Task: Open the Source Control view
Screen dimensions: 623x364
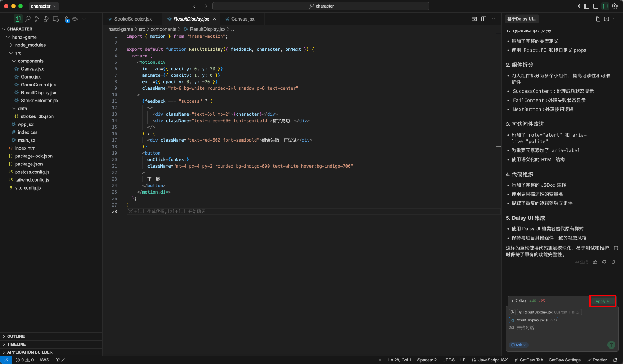Action: coord(37,19)
